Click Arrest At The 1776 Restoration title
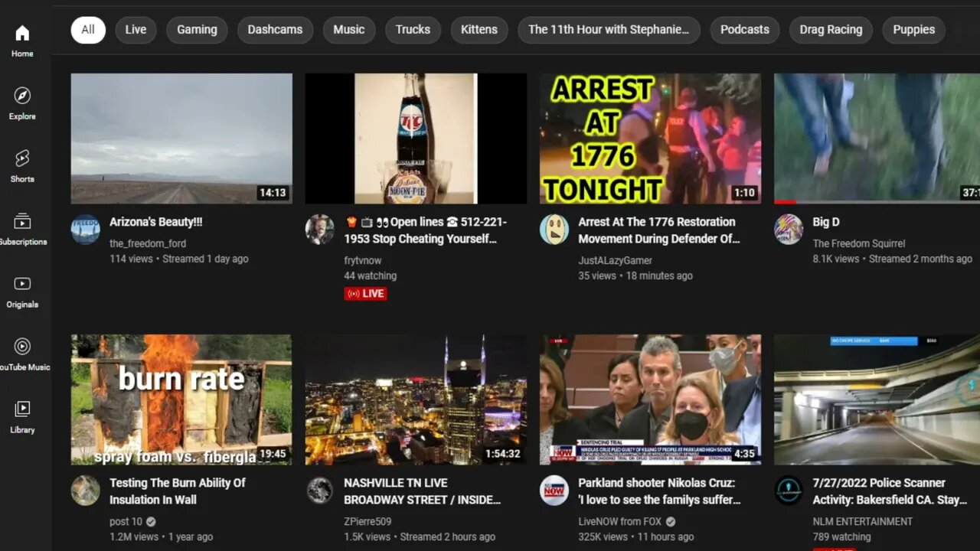Screen dimensions: 980x551 tap(659, 230)
